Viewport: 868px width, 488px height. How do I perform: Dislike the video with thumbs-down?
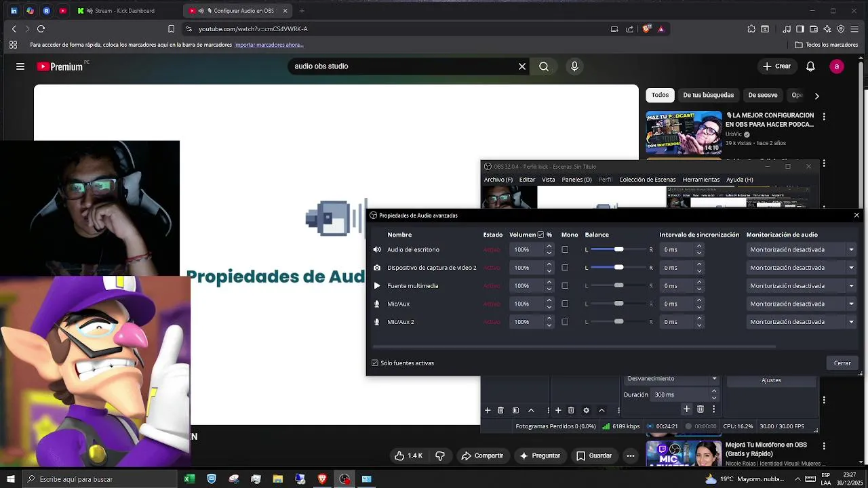[x=440, y=455]
